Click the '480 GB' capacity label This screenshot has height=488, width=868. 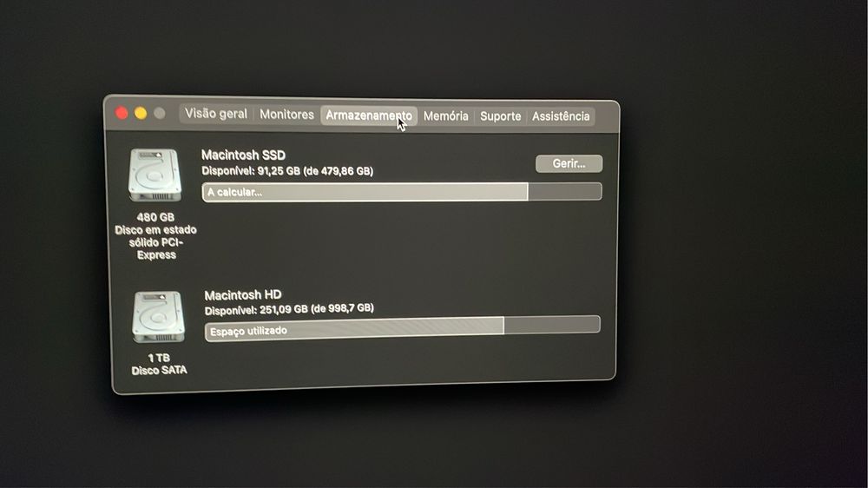pyautogui.click(x=155, y=217)
